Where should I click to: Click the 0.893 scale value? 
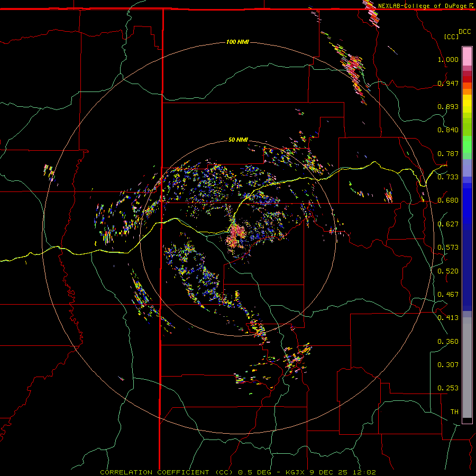pyautogui.click(x=448, y=106)
